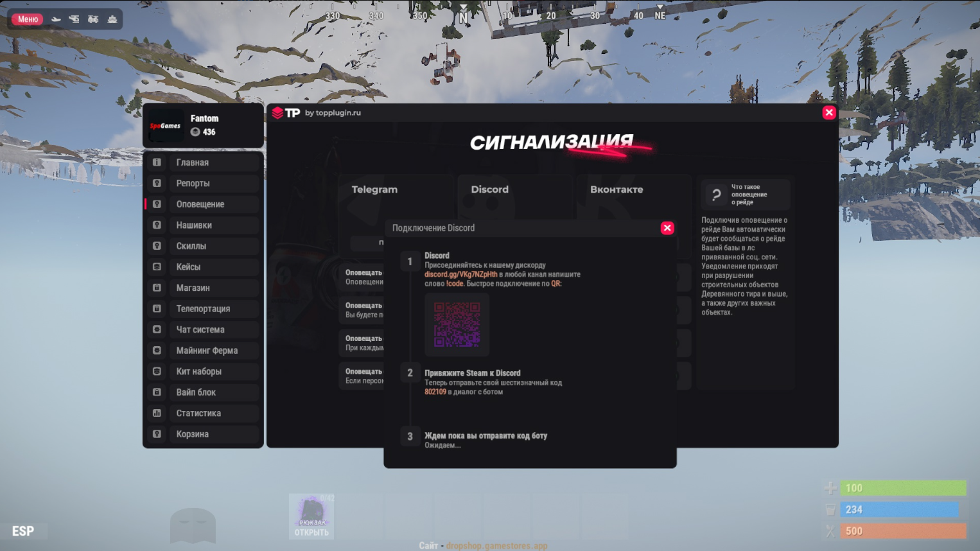This screenshot has width=980, height=551.
Task: Click the Корзина sidebar icon
Action: pos(157,434)
